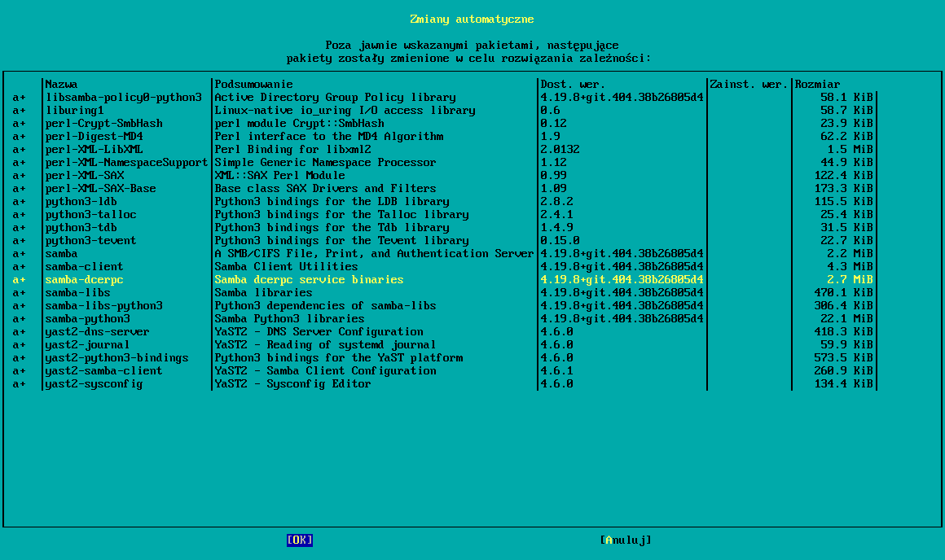Click the Nazwa column header
This screenshot has width=945, height=560.
click(61, 85)
